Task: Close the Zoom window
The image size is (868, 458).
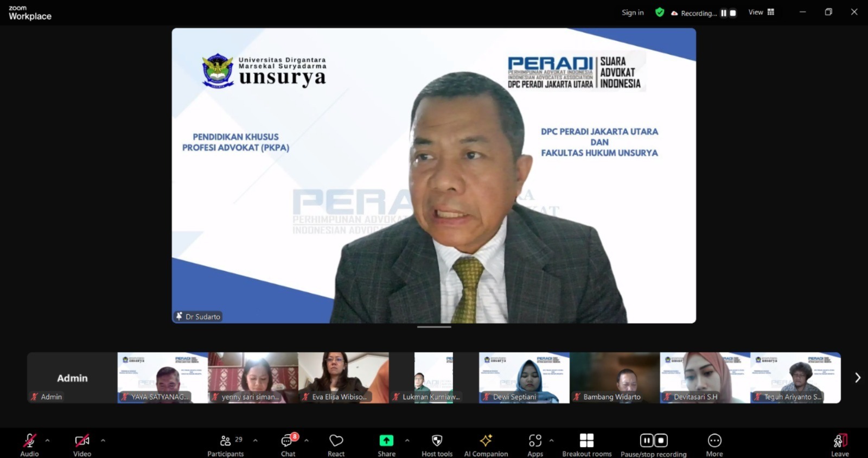Action: tap(854, 12)
